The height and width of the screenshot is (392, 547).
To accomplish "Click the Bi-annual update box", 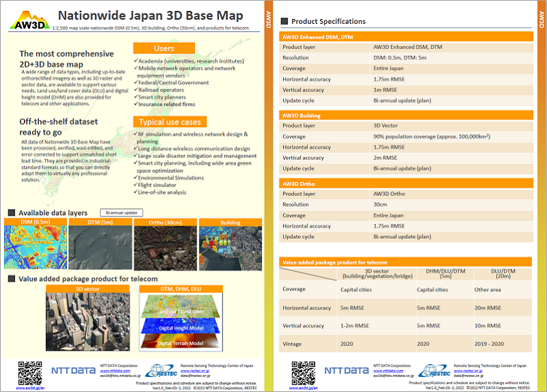I will click(122, 212).
